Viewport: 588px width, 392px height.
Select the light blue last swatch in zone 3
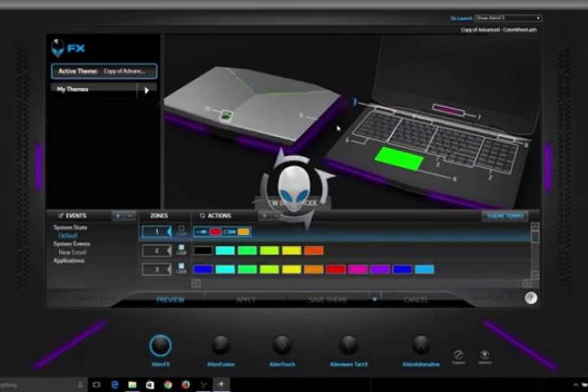[x=424, y=269]
